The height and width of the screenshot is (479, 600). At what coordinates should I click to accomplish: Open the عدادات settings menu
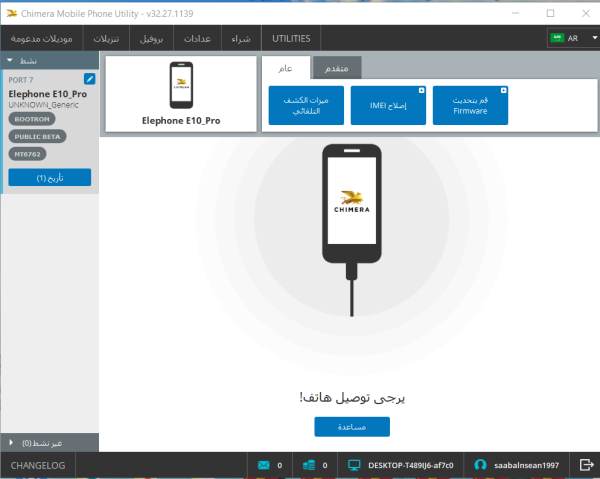[x=197, y=38]
